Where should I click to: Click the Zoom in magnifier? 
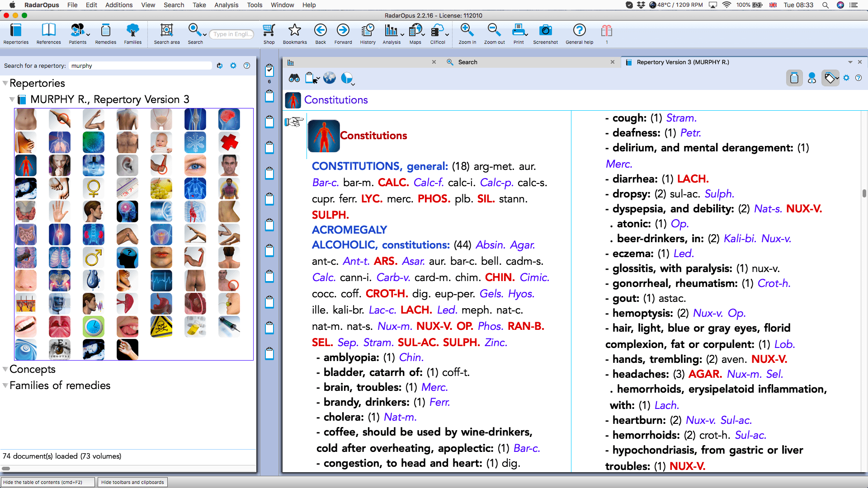click(467, 34)
